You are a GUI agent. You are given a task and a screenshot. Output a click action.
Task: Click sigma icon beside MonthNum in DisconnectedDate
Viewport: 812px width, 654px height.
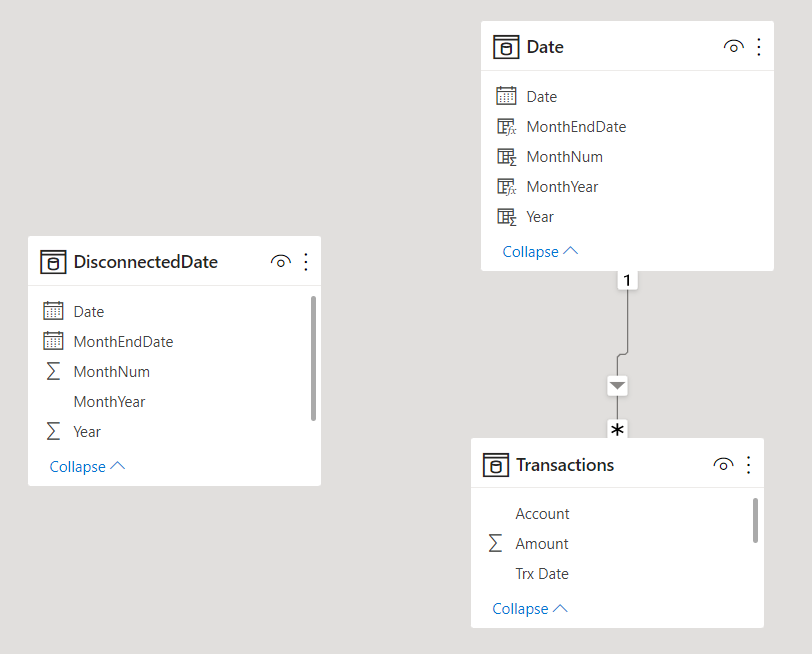tap(53, 371)
